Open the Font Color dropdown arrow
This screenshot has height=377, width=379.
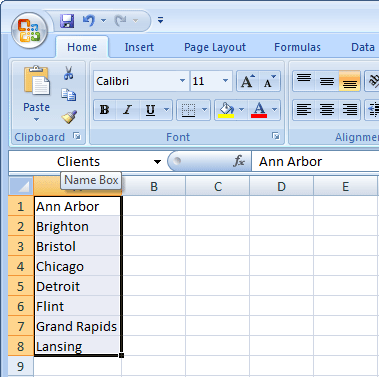[274, 109]
